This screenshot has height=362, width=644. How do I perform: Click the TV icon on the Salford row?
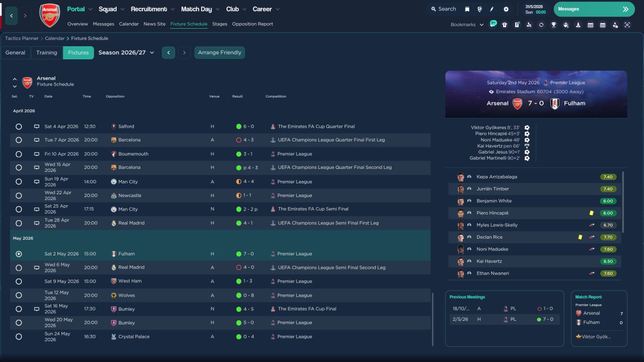(37, 127)
